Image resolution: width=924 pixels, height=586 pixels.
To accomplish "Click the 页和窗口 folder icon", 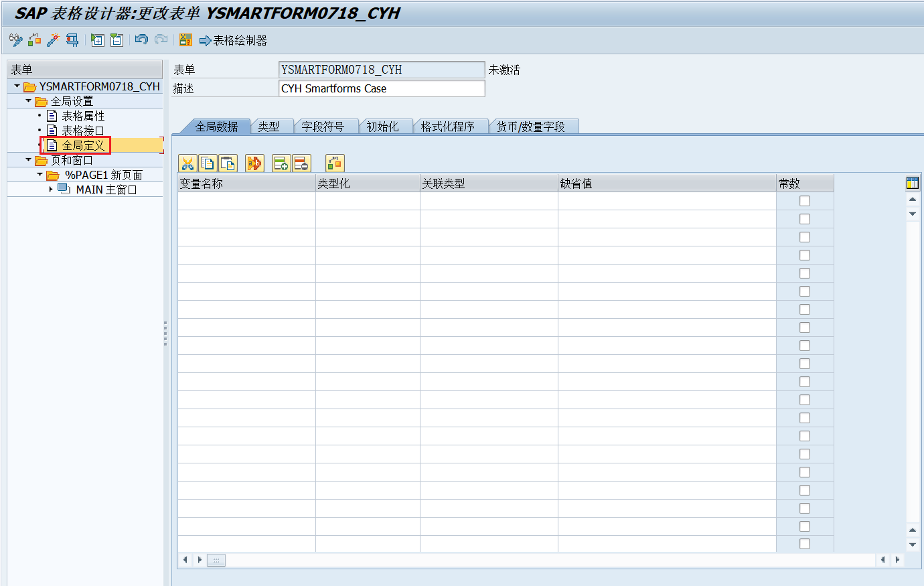I will (x=41, y=161).
